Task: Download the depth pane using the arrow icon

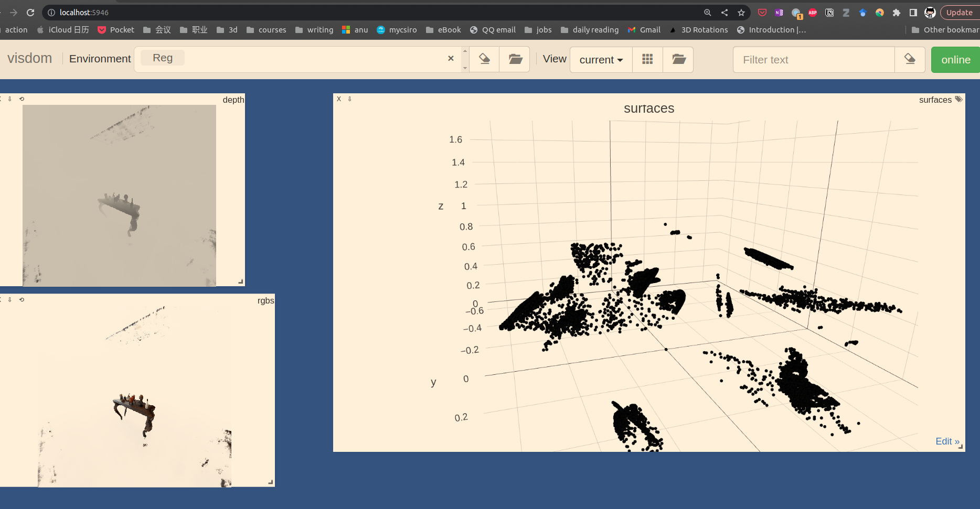Action: (x=9, y=99)
